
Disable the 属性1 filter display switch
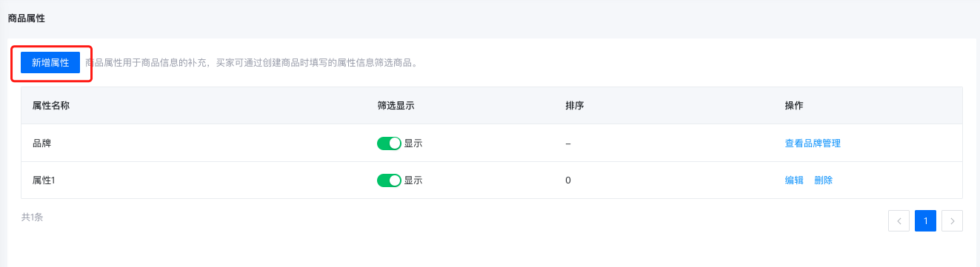tap(390, 180)
